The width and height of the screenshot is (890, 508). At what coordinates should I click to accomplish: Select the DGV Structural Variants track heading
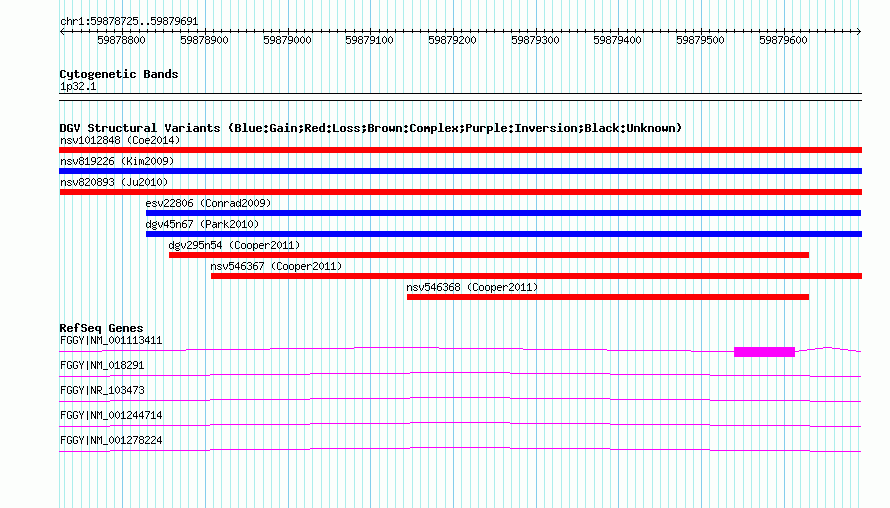[370, 128]
